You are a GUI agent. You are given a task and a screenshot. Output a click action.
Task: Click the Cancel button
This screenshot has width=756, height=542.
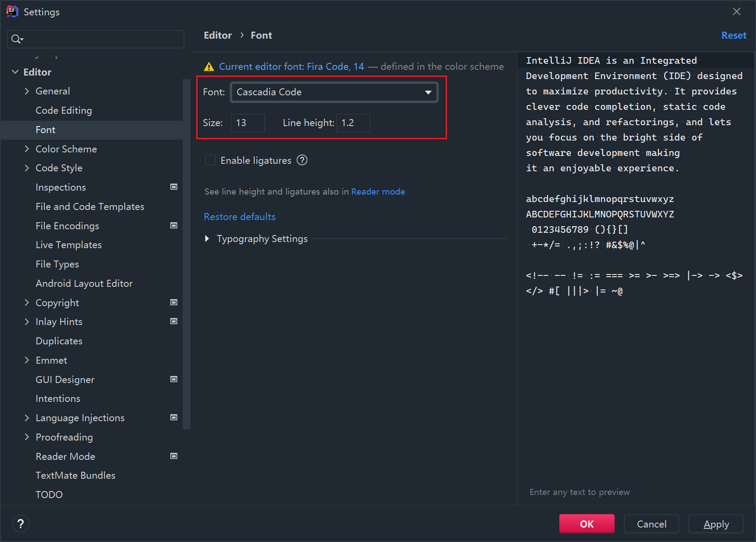pos(652,524)
